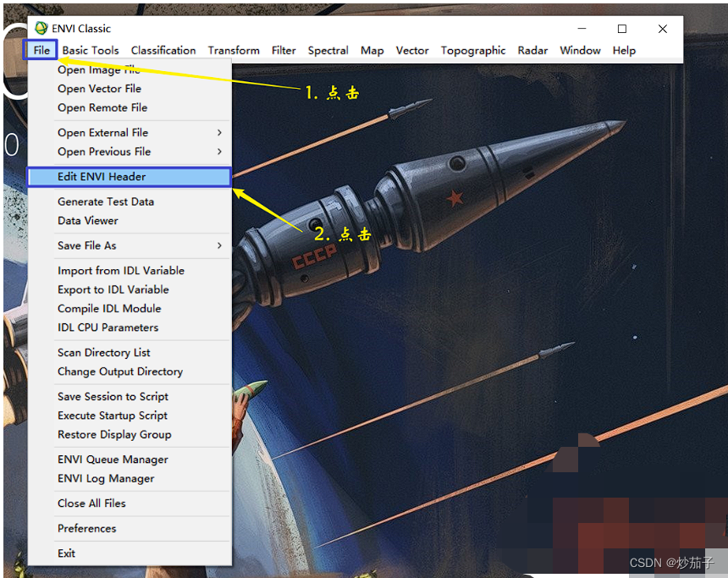Screen dimensions: 728x578
Task: Choose Export to IDL Variable
Action: 129,289
